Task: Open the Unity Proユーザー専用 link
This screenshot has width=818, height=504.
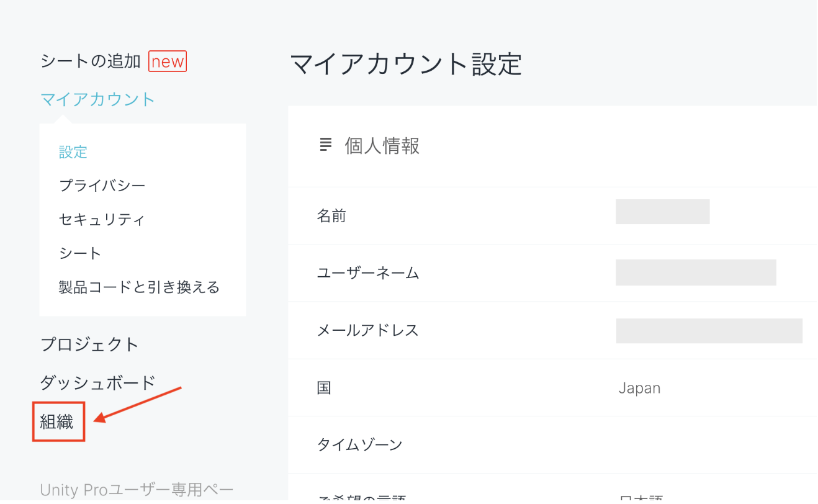Action: pos(137,490)
